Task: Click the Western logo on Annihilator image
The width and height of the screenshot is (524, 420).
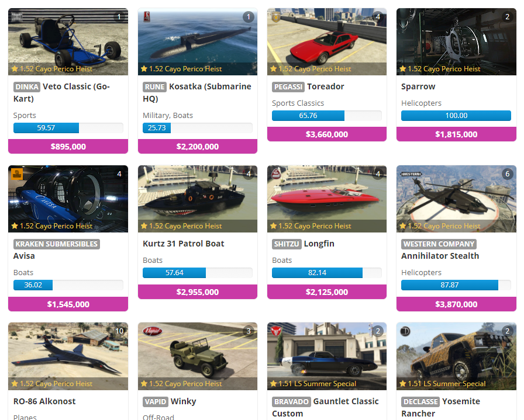Action: (x=411, y=174)
